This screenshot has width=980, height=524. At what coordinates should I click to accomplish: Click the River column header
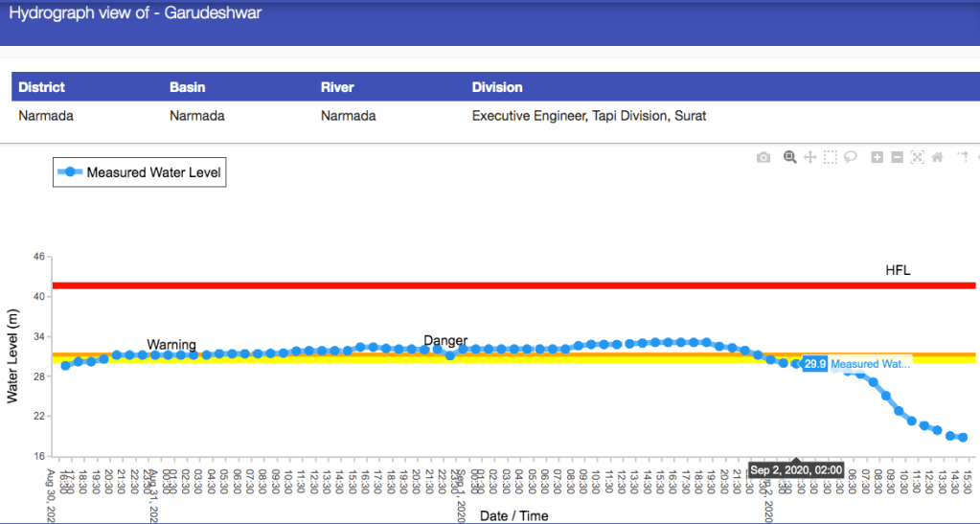coord(337,87)
